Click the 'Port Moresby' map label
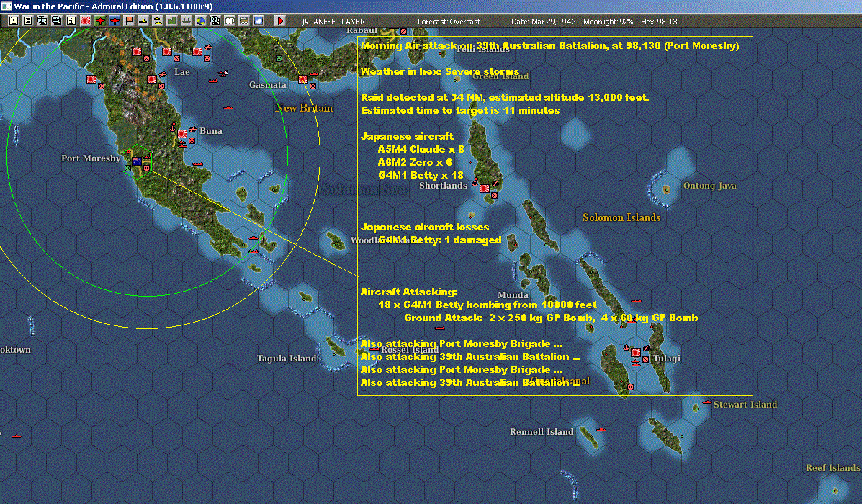This screenshot has height=504, width=862. point(91,158)
